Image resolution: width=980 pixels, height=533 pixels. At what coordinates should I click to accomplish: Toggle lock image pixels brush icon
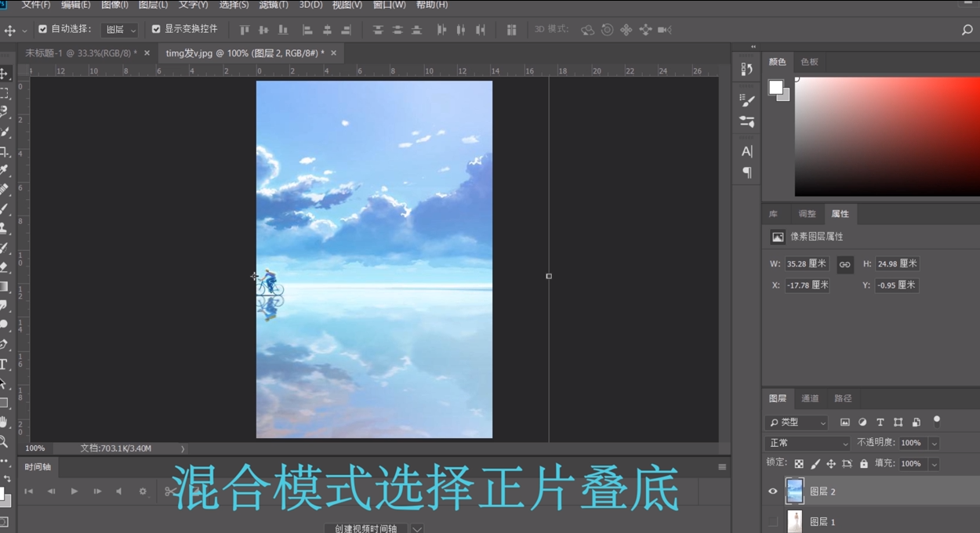point(815,464)
